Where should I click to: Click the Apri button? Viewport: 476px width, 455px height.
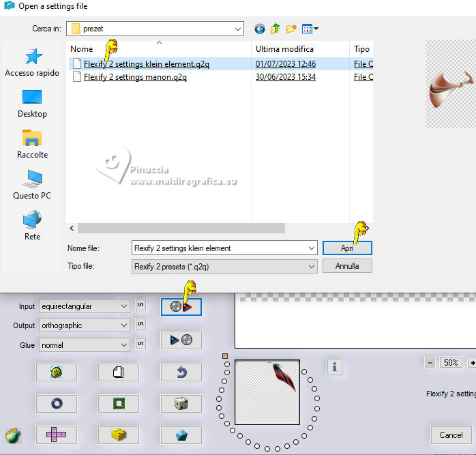point(347,248)
